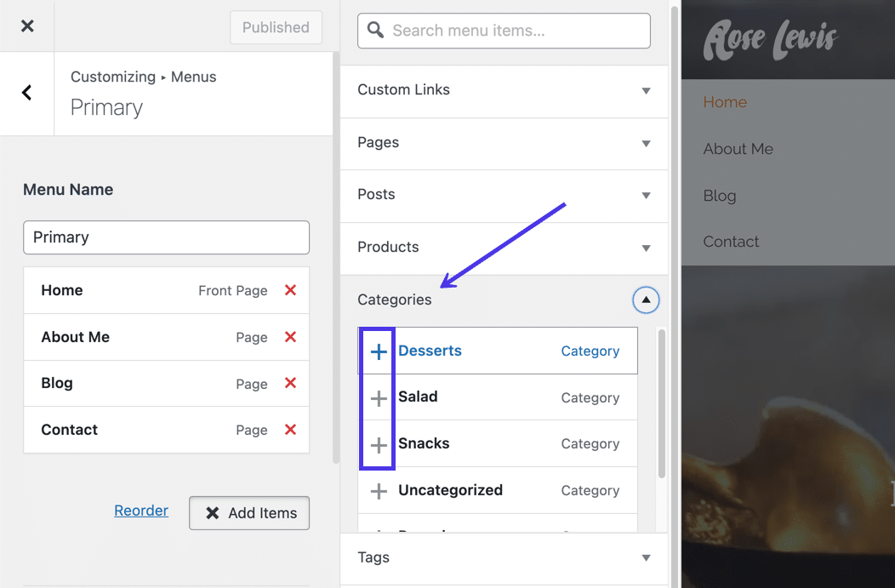Viewport: 895px width, 588px height.
Task: Collapse the Categories section
Action: 646,300
